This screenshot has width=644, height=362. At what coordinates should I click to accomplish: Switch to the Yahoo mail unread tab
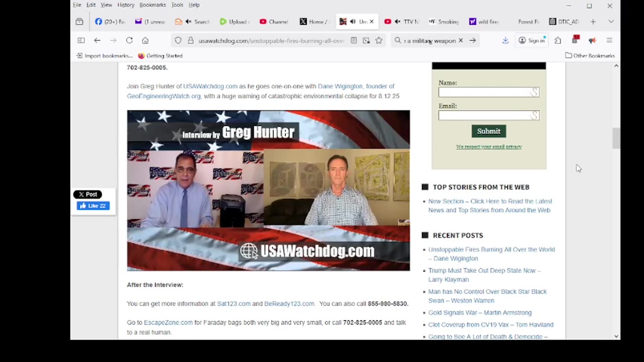tap(149, 22)
